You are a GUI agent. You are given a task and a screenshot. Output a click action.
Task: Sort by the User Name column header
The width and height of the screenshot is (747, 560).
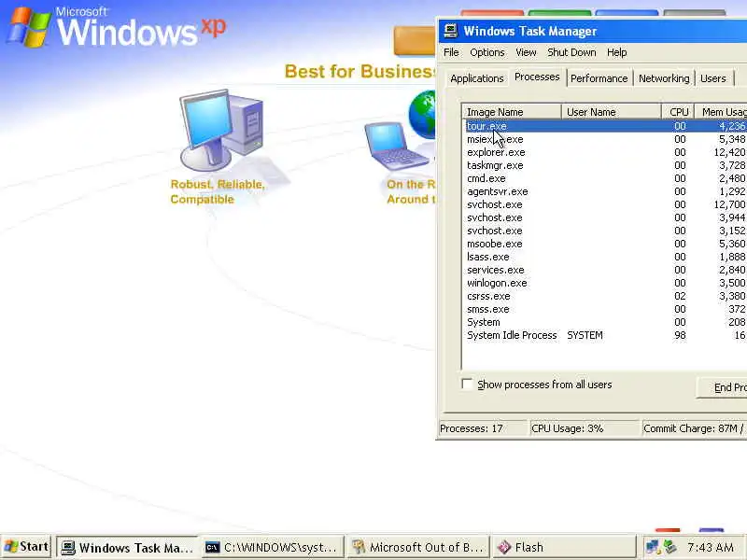point(612,112)
